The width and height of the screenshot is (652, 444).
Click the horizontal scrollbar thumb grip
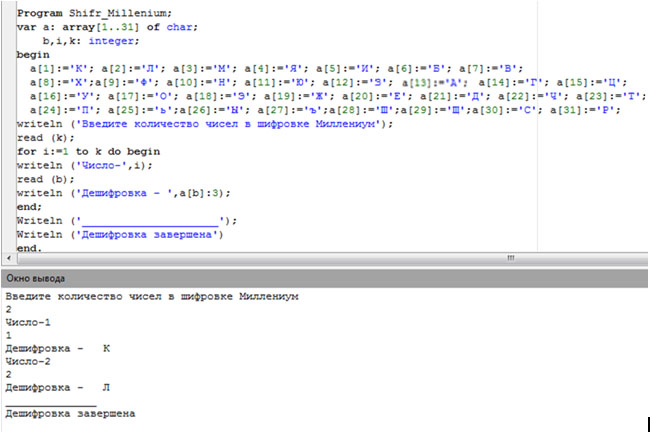click(512, 258)
